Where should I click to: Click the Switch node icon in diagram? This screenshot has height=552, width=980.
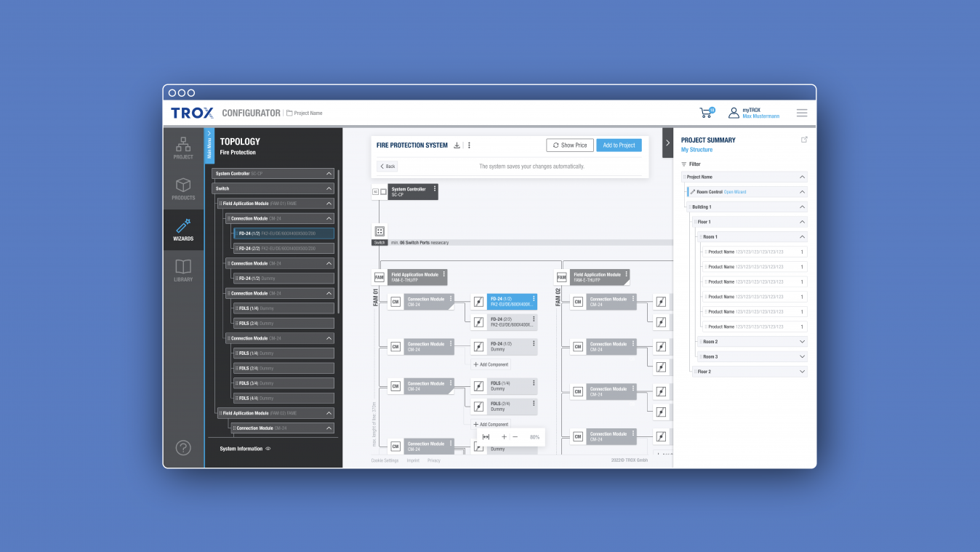[379, 231]
